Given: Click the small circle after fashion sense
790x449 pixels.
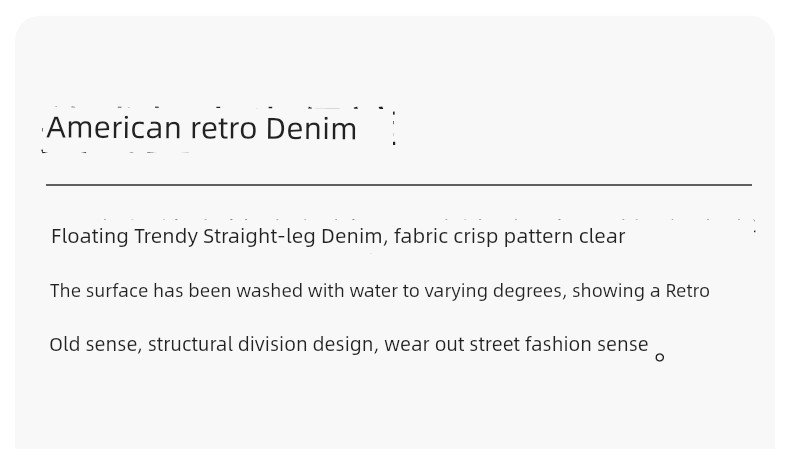Looking at the screenshot, I should 660,357.
